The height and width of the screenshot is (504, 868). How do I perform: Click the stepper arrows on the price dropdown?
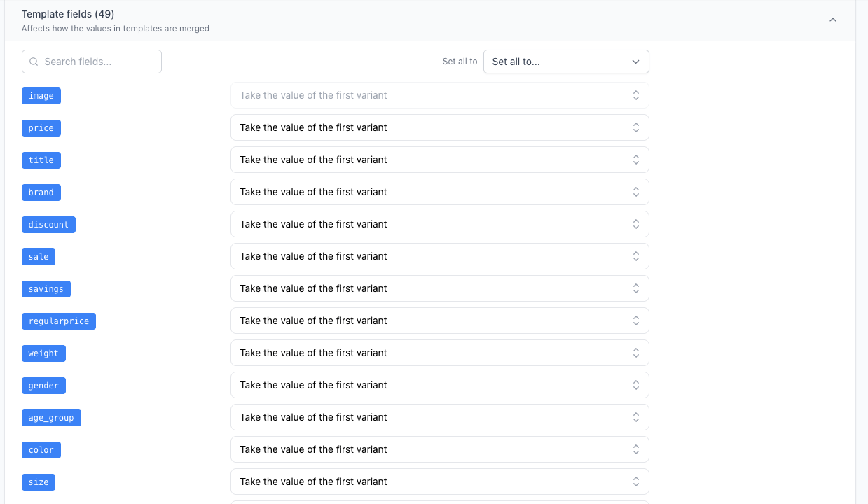(x=635, y=127)
